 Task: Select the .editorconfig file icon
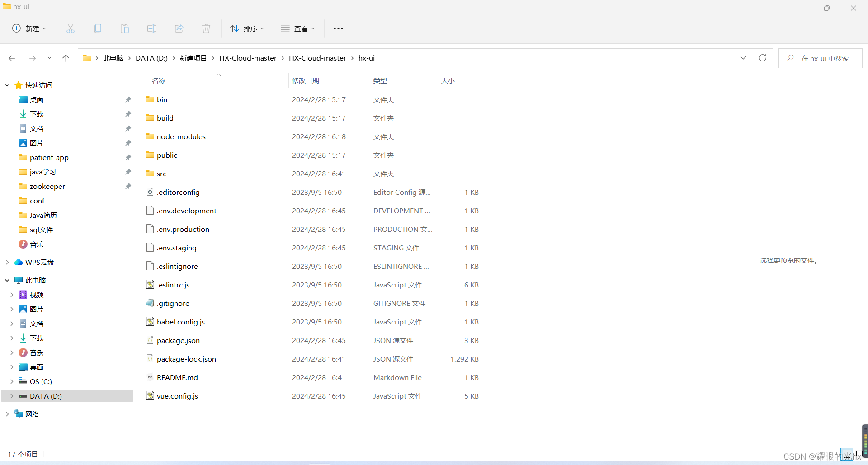point(150,192)
